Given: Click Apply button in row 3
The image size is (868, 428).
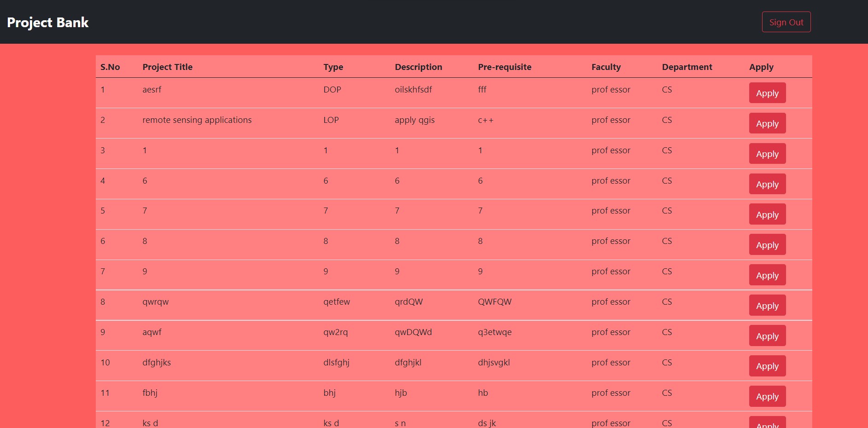Looking at the screenshot, I should point(767,154).
